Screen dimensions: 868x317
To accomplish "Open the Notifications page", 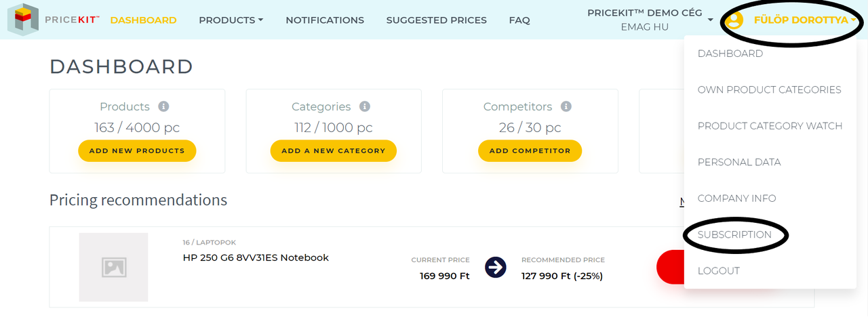I will (x=325, y=20).
